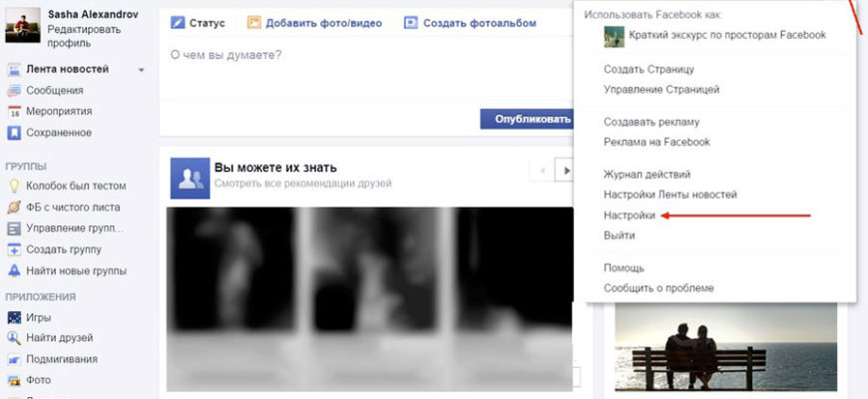The width and height of the screenshot is (868, 399).
Task: Click the Подмигивания poke icon
Action: 14,359
